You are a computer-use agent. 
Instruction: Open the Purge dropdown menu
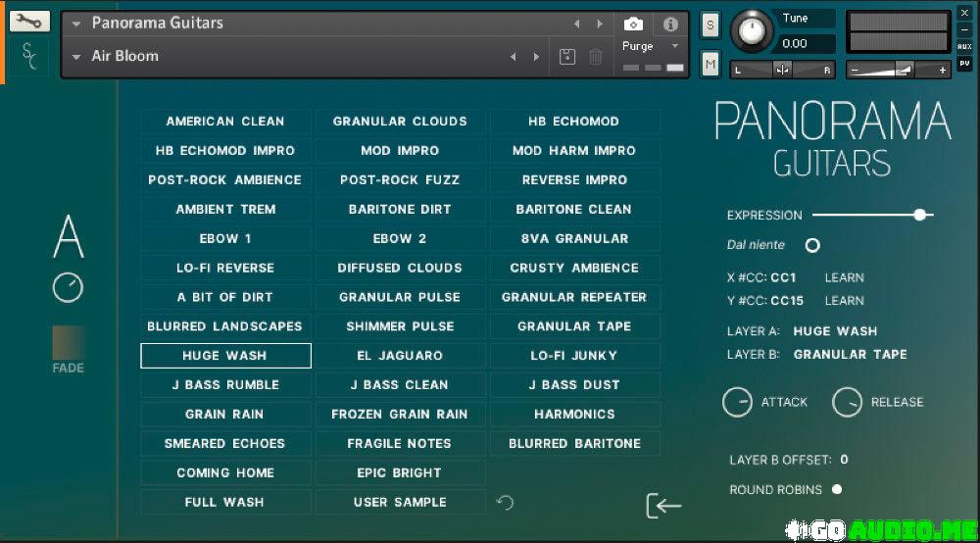tap(674, 46)
